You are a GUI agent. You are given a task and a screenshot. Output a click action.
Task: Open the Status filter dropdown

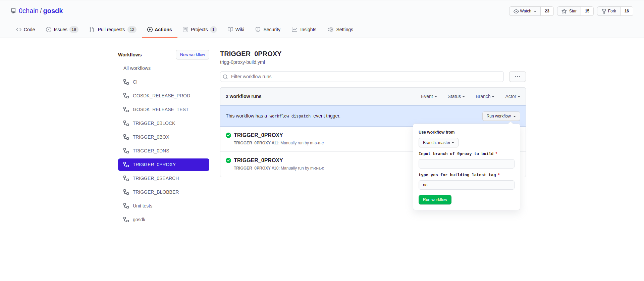(456, 96)
